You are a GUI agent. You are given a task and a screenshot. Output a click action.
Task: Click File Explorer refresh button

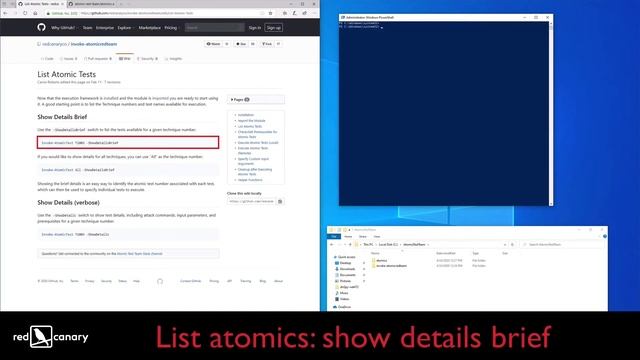(x=513, y=244)
